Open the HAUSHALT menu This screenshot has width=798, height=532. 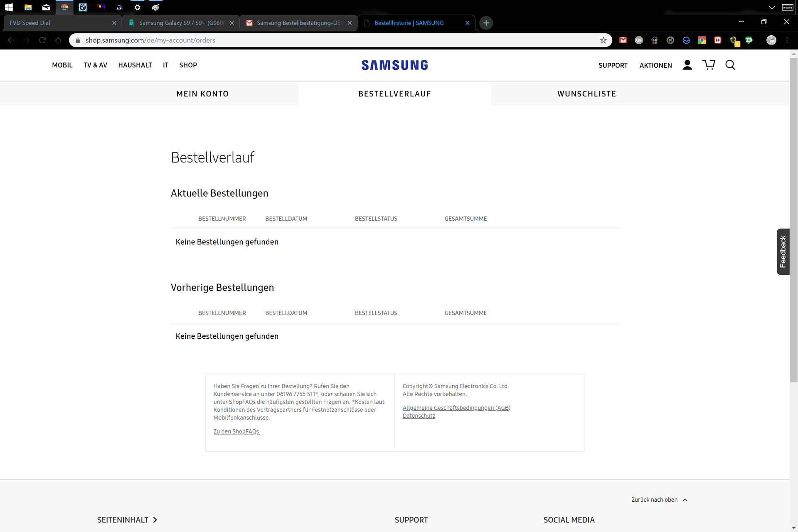(x=135, y=65)
